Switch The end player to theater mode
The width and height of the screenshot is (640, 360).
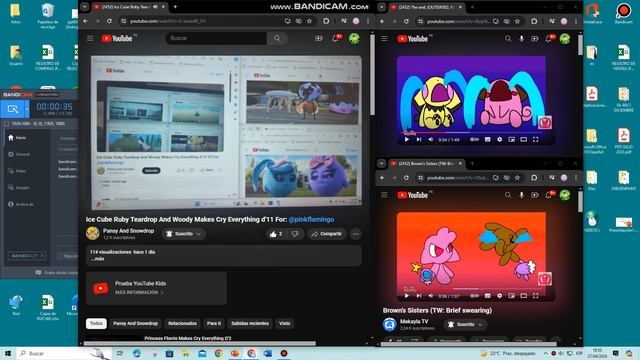[x=523, y=140]
